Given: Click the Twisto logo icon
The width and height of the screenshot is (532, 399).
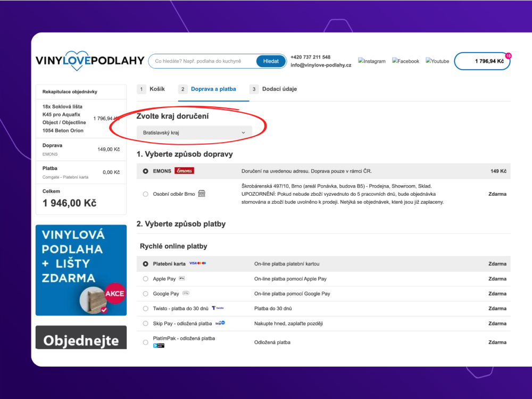Looking at the screenshot, I should (x=218, y=308).
